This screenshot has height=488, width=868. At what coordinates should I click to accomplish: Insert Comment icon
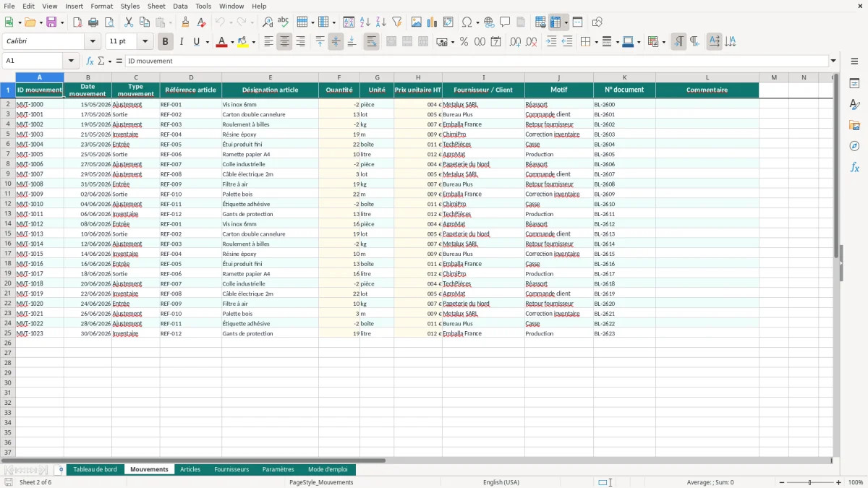505,22
